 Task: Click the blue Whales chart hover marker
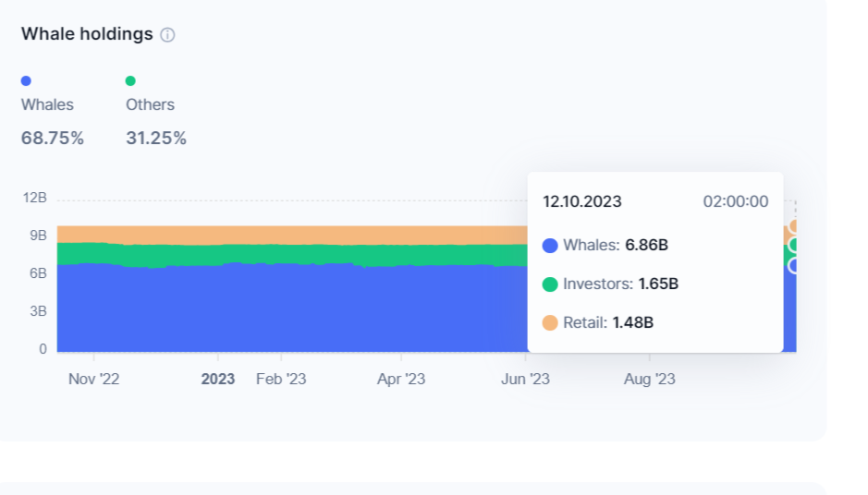coord(794,265)
